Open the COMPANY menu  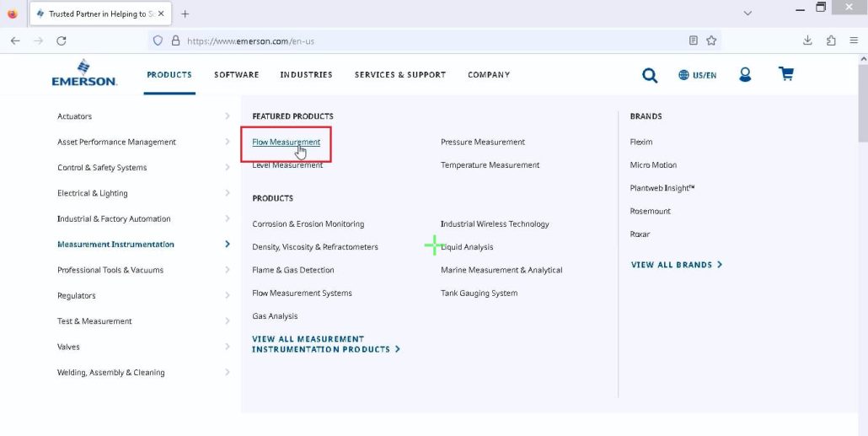click(x=489, y=74)
